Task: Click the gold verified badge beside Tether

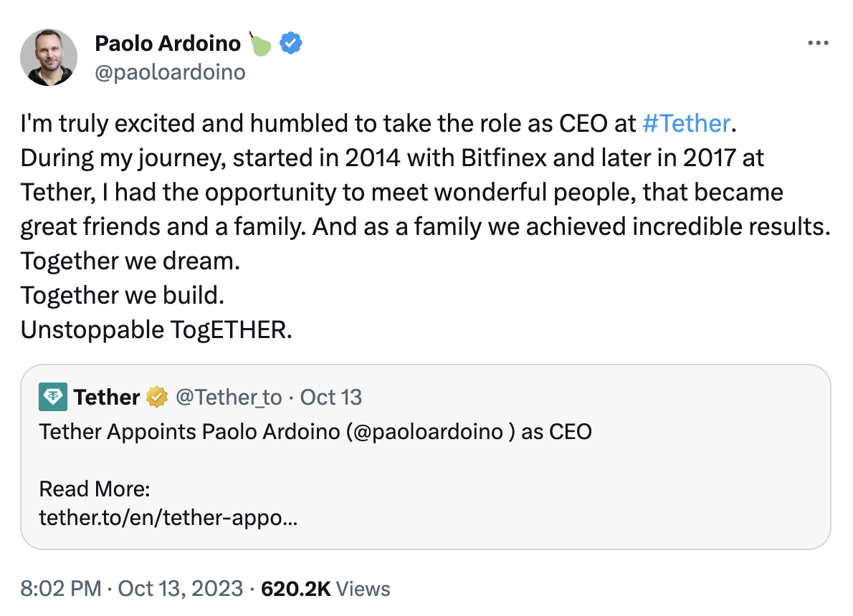Action: coord(157,397)
